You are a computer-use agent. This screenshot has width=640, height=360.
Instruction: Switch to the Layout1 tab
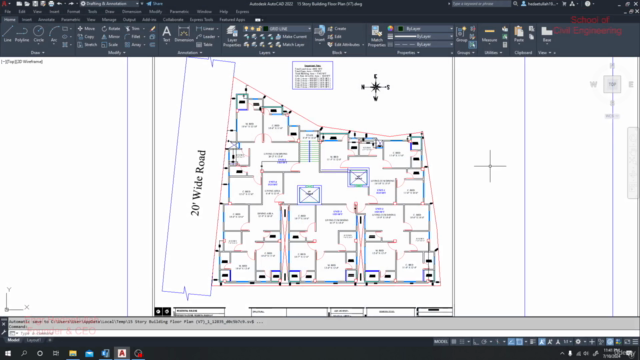[x=33, y=340]
